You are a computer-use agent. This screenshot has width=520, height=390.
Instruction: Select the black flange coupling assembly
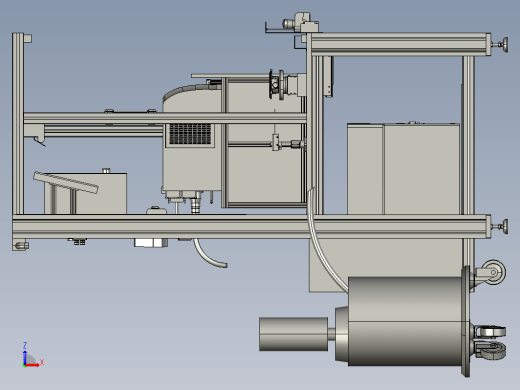pyautogui.click(x=277, y=84)
